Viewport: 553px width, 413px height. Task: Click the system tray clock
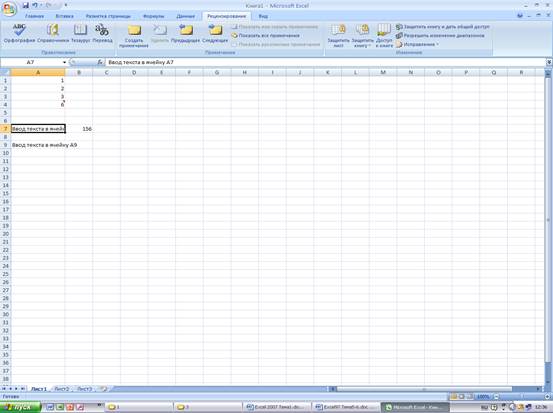coord(541,407)
